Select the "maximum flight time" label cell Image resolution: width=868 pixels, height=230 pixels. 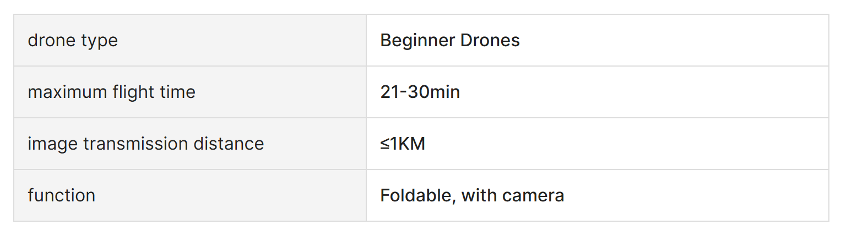coord(190,92)
